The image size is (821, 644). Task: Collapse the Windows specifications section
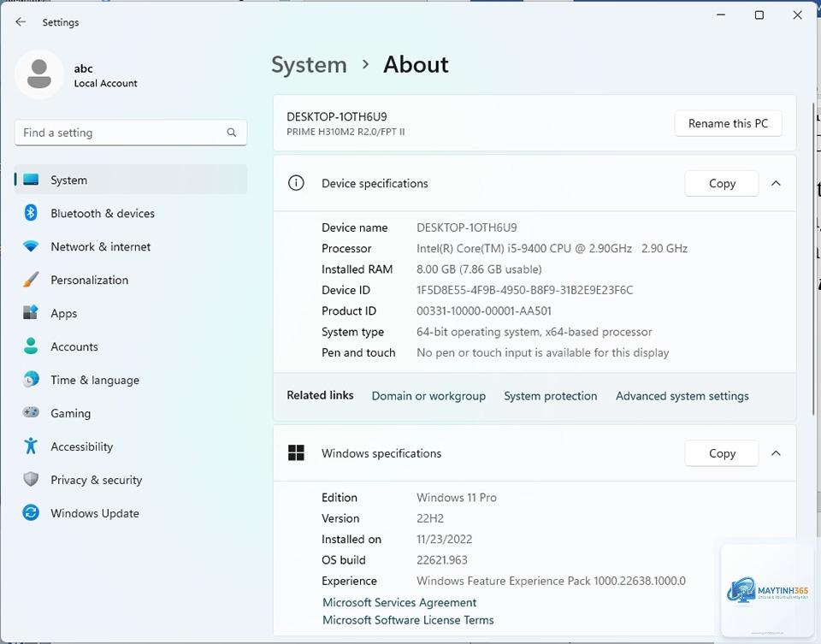(x=776, y=453)
